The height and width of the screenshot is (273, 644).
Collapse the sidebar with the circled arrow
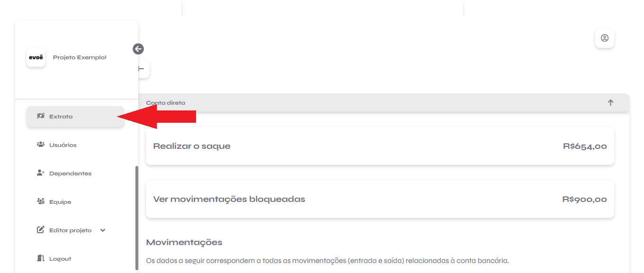[x=138, y=49]
